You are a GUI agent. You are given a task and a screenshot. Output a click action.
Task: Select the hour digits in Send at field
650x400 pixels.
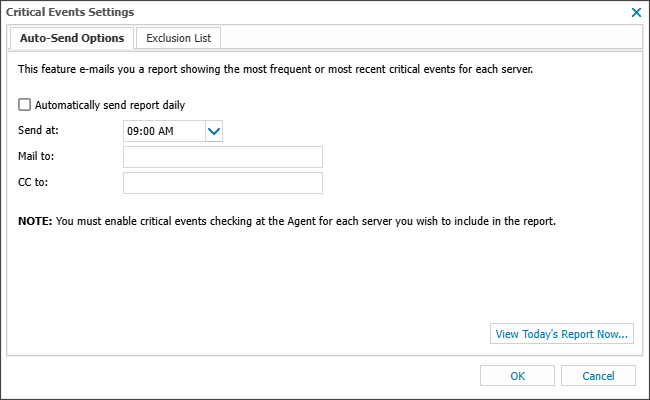(133, 131)
